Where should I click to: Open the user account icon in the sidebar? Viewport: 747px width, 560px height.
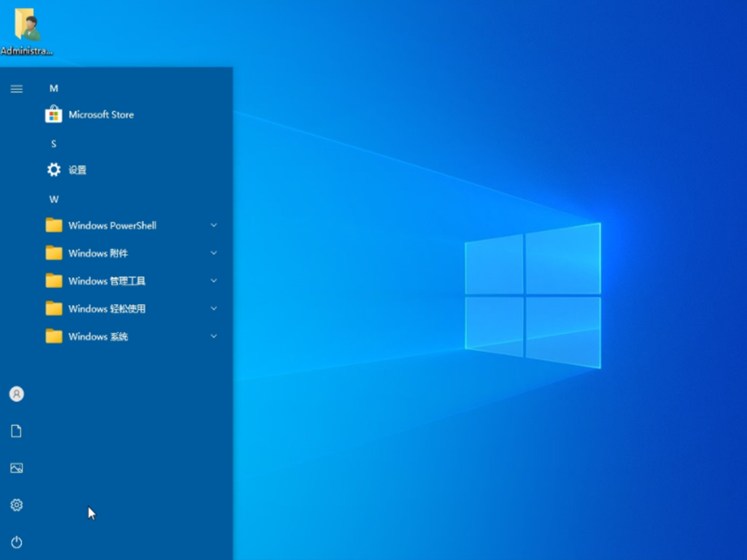[16, 394]
